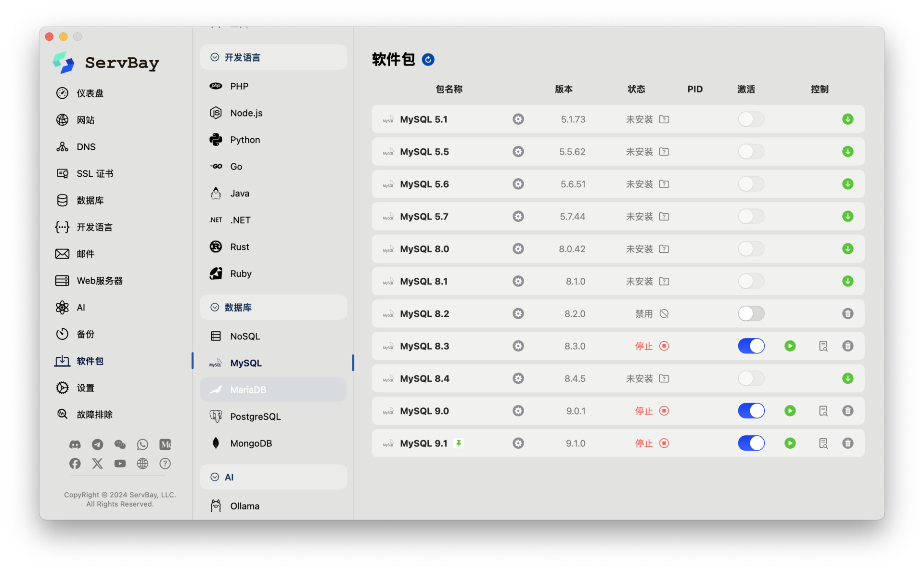Screen dimensions: 924x572
Task: Disable activation switch for MySQL 8.3
Action: coord(751,346)
